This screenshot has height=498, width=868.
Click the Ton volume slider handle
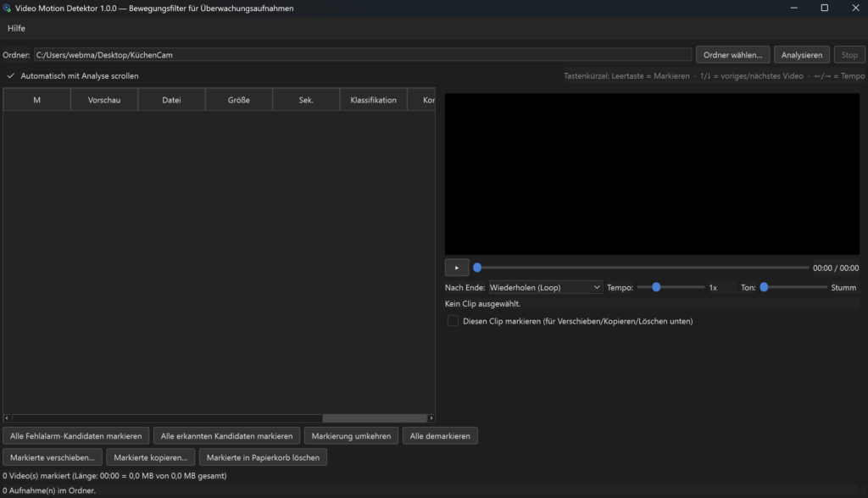click(x=764, y=287)
